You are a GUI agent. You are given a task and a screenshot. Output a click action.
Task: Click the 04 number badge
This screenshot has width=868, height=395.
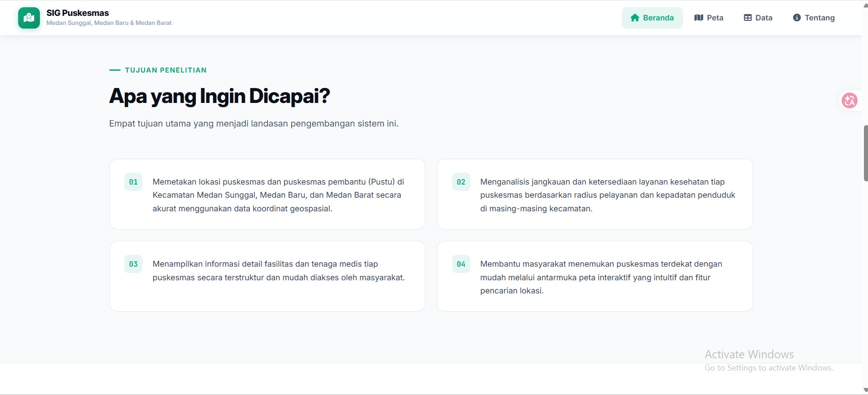click(461, 264)
